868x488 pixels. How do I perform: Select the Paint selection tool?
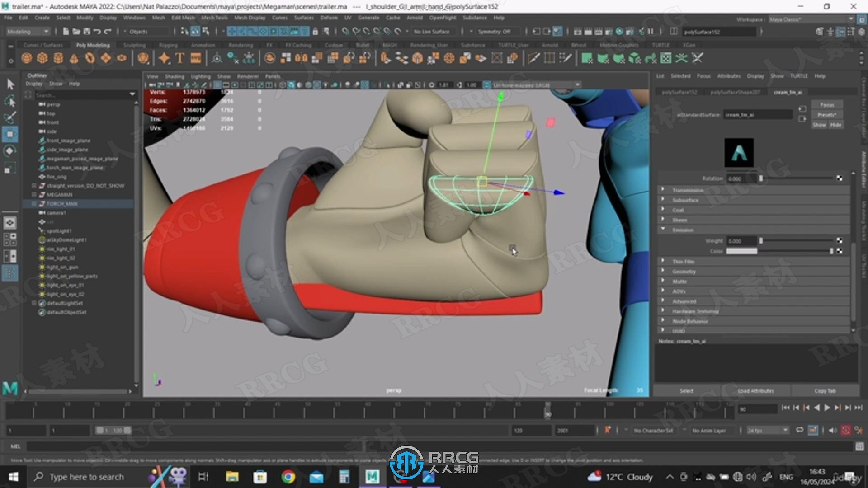pos(10,117)
